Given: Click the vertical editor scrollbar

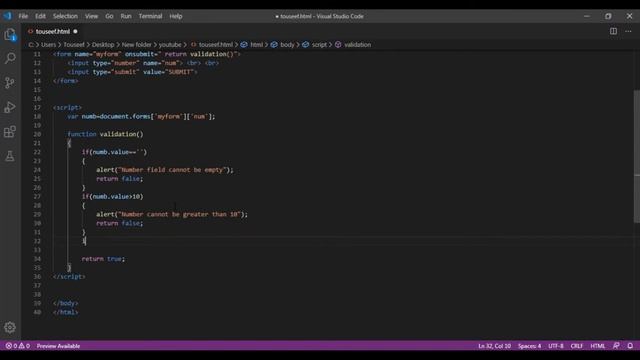Looking at the screenshot, I should (x=637, y=156).
